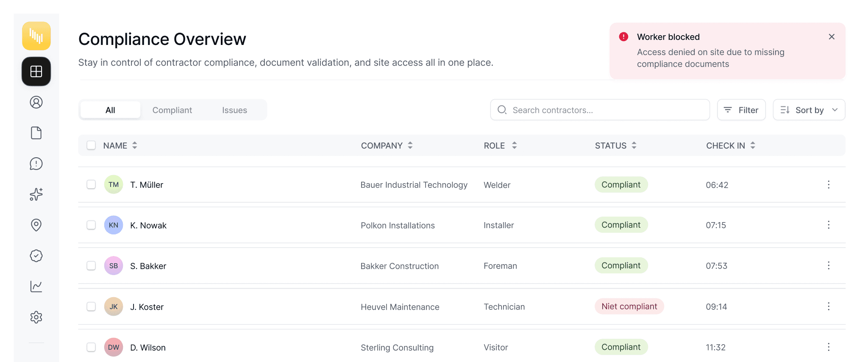Open the Sort by dropdown
Image resolution: width=868 pixels, height=362 pixels.
click(809, 110)
